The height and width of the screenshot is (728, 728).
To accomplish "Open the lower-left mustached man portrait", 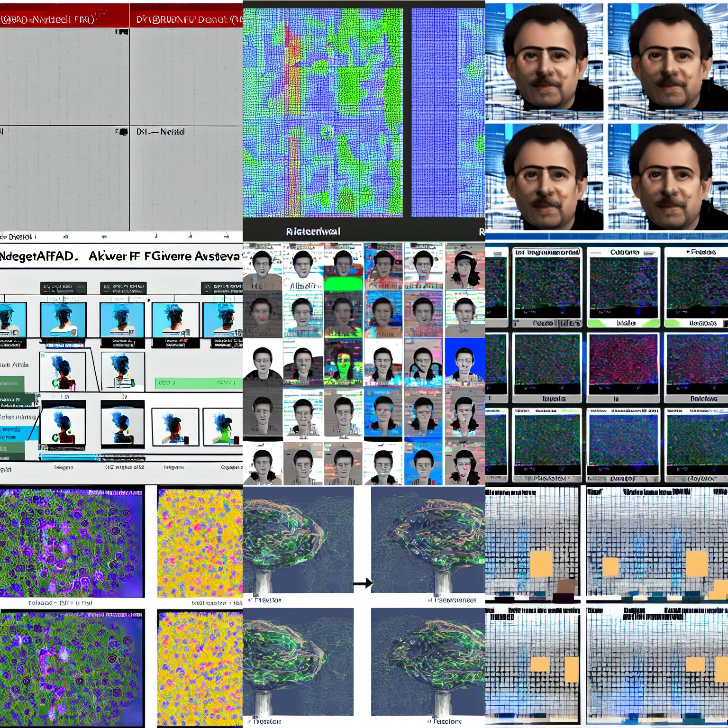I will [x=545, y=177].
